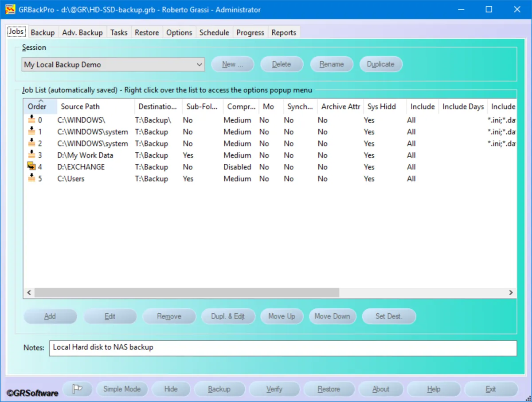Viewport: 532px width, 402px height.
Task: Click the GRBackPro app icon in title bar
Action: (x=10, y=9)
